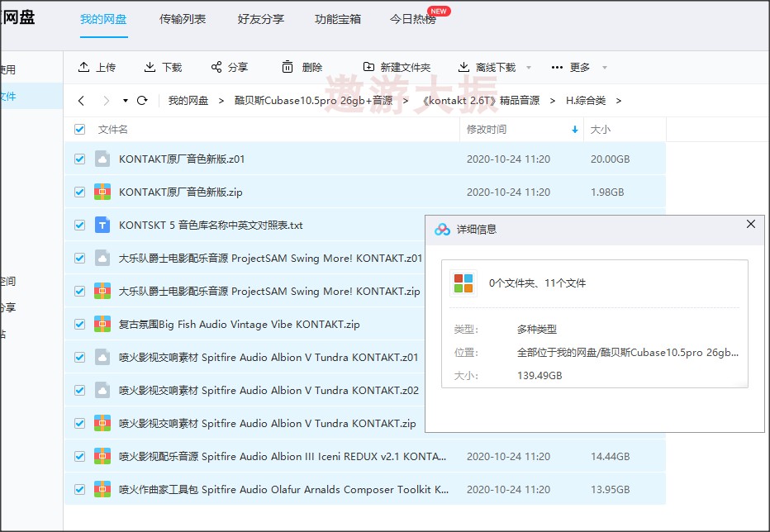Click cloud icon of ProjectSAM Swing More! z01
The height and width of the screenshot is (532, 770).
(102, 258)
